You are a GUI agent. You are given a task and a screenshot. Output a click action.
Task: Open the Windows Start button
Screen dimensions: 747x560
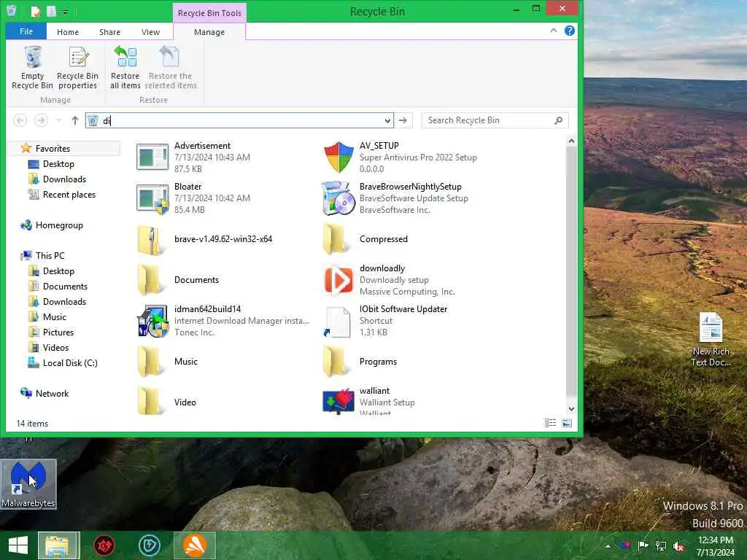[18, 545]
